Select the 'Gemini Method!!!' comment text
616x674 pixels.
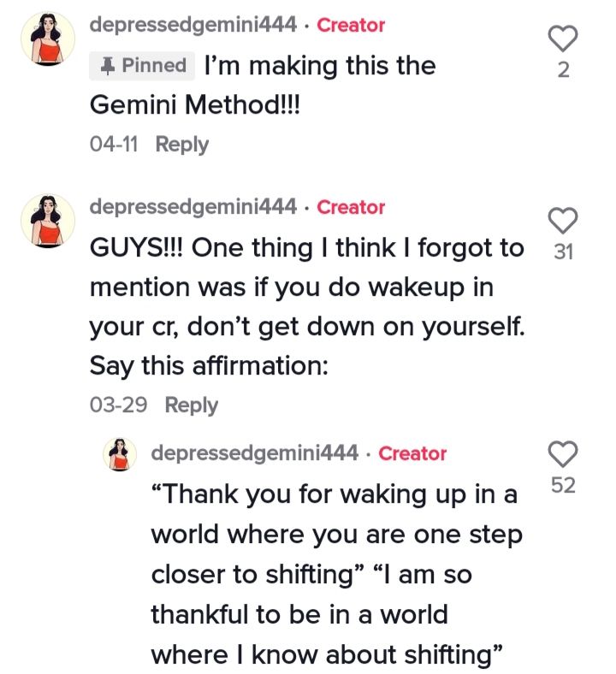(195, 104)
